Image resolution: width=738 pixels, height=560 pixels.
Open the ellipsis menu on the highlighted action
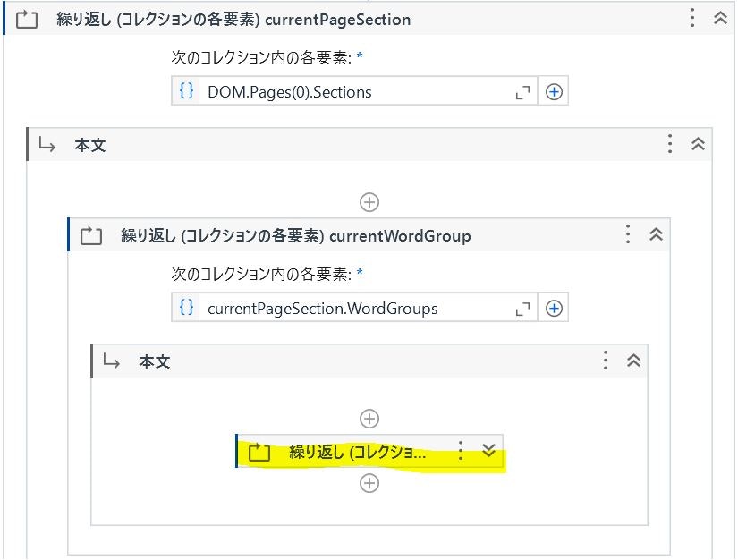point(461,452)
